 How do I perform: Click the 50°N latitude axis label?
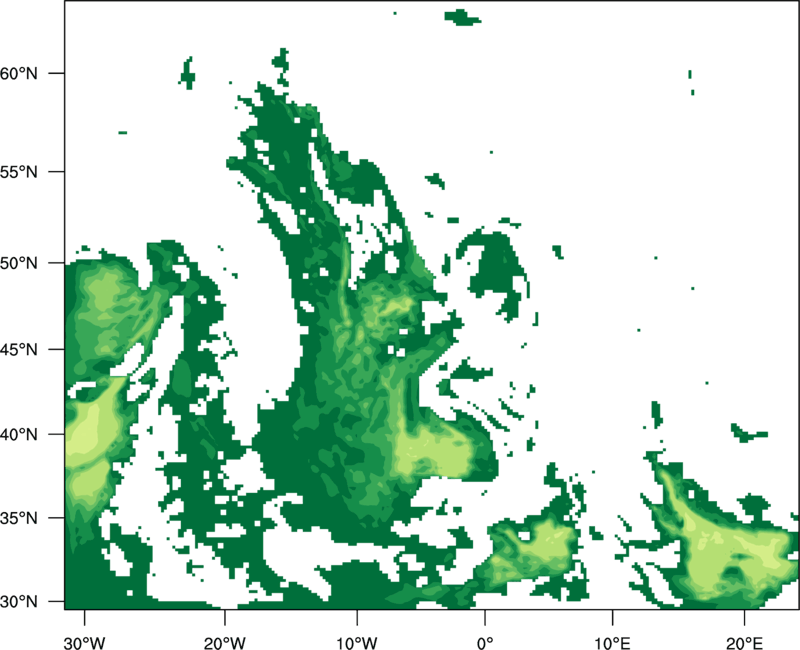pyautogui.click(x=19, y=263)
